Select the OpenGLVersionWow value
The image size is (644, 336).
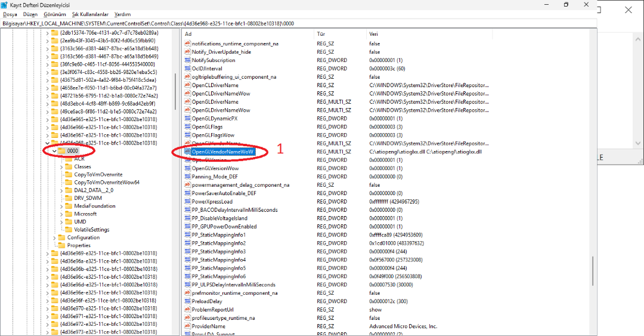(x=215, y=168)
